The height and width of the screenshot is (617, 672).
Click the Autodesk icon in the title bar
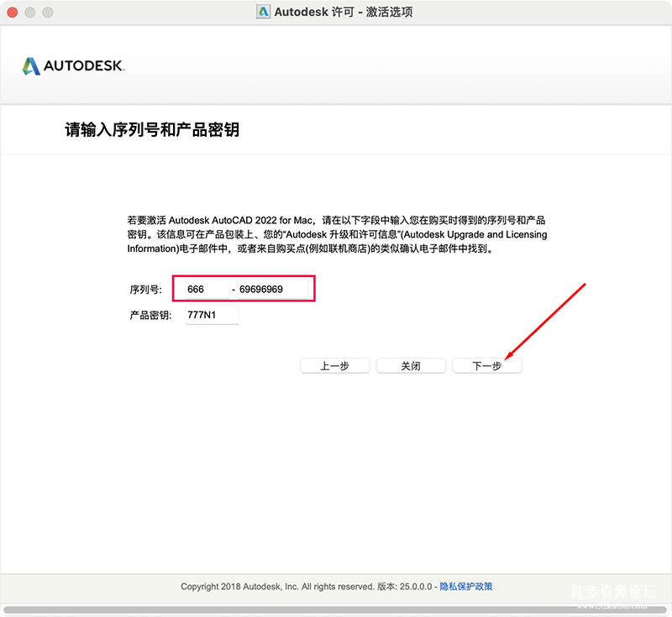click(263, 12)
